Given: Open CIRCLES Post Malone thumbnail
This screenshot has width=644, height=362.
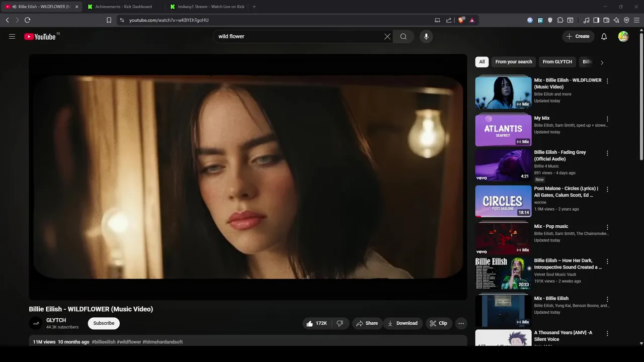Looking at the screenshot, I should 503,201.
